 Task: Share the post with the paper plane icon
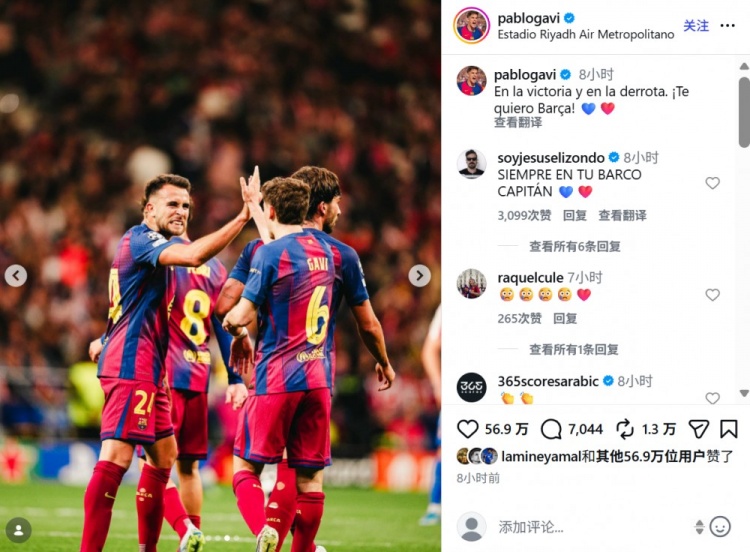click(698, 429)
